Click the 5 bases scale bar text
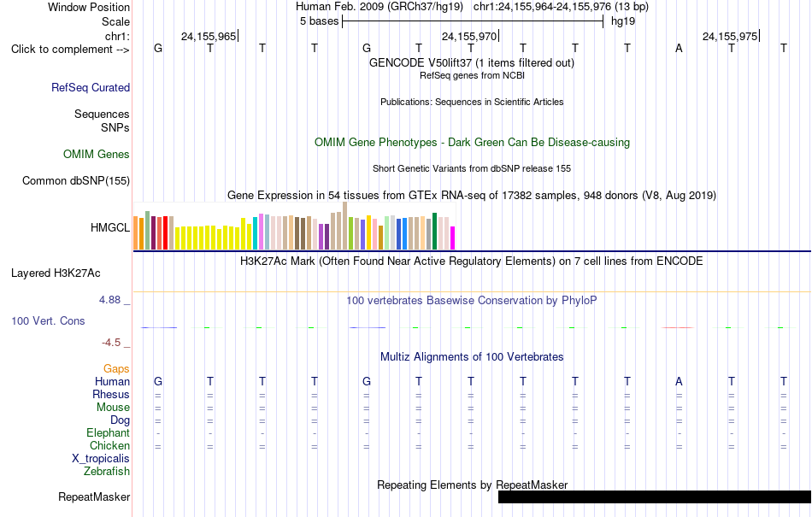Image resolution: width=812 pixels, height=517 pixels. click(319, 21)
